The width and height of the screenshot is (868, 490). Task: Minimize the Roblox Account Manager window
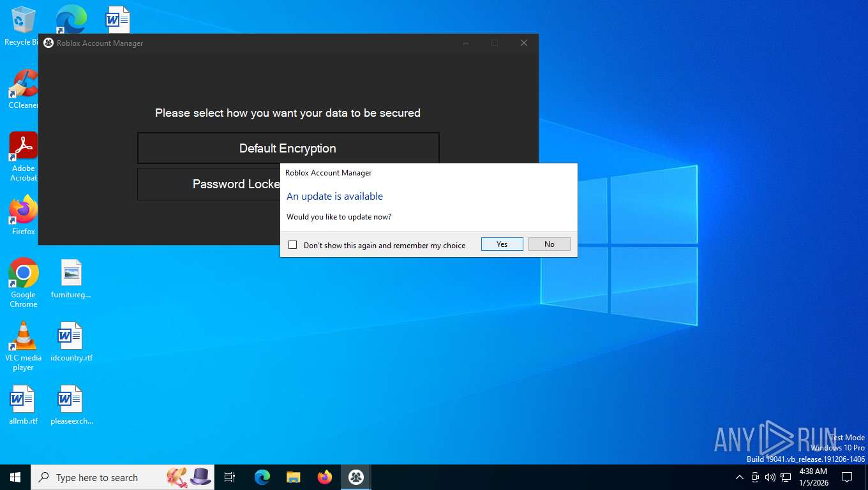coord(466,43)
